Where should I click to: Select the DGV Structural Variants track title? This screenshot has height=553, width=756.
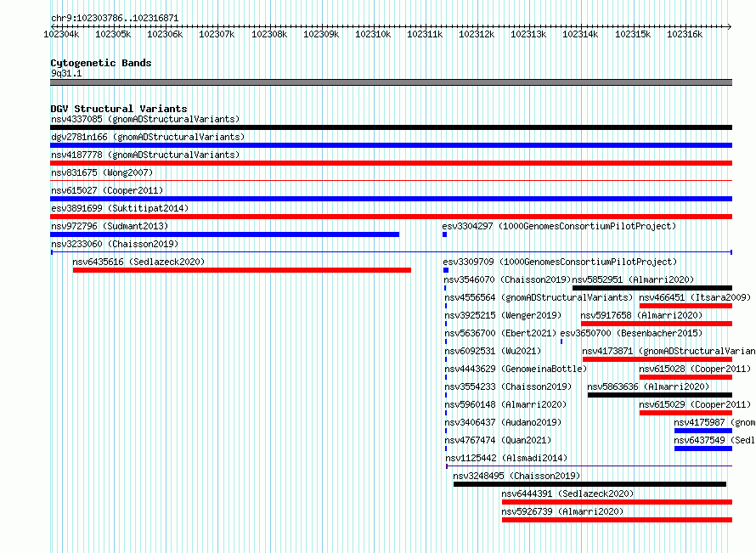tap(119, 109)
